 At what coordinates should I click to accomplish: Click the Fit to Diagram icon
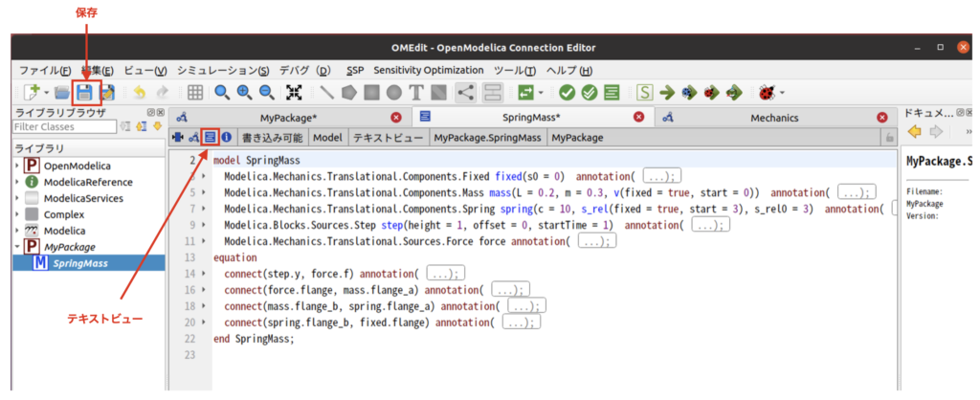tap(295, 93)
